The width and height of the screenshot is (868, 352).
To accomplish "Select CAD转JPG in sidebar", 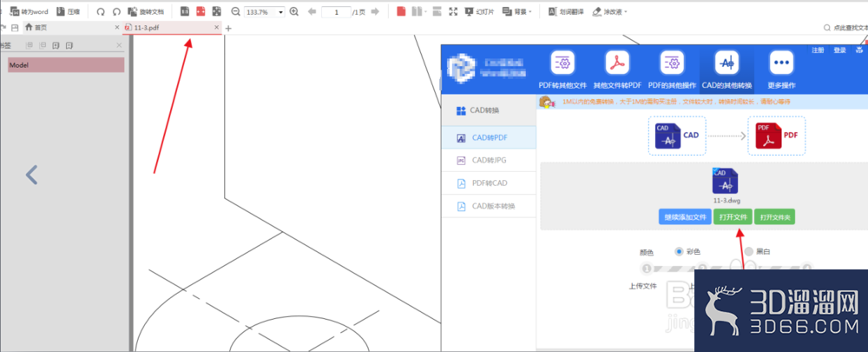I will tap(489, 161).
